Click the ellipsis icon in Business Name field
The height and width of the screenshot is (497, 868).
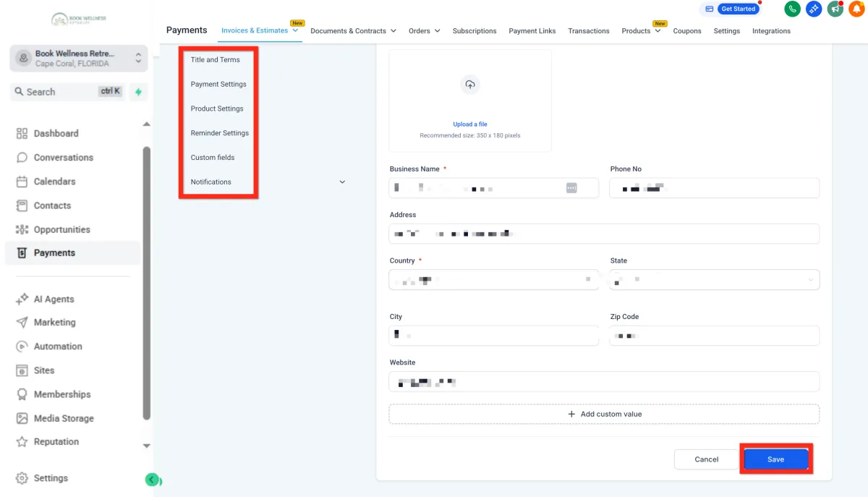pyautogui.click(x=571, y=188)
